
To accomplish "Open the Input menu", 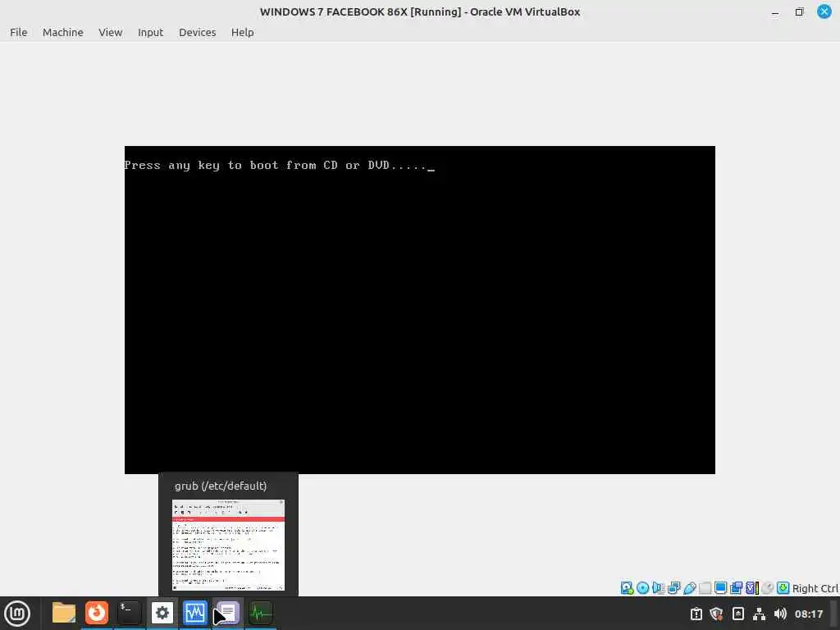I will tap(150, 32).
